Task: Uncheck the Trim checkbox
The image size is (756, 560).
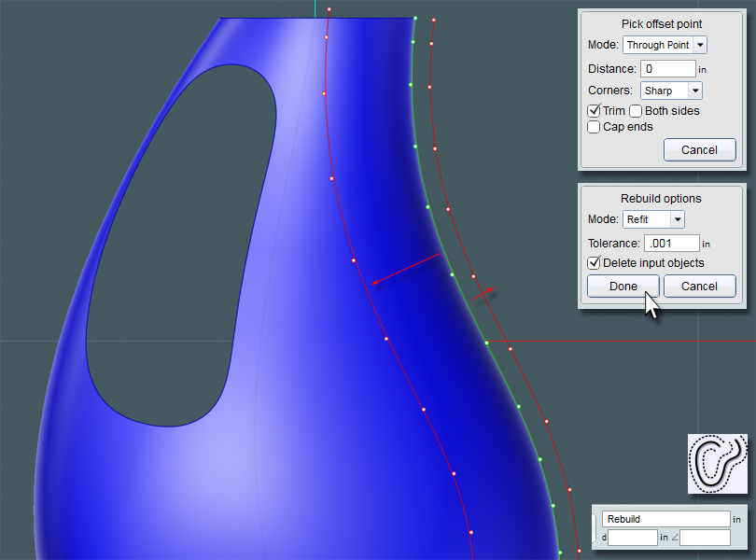Action: click(594, 111)
